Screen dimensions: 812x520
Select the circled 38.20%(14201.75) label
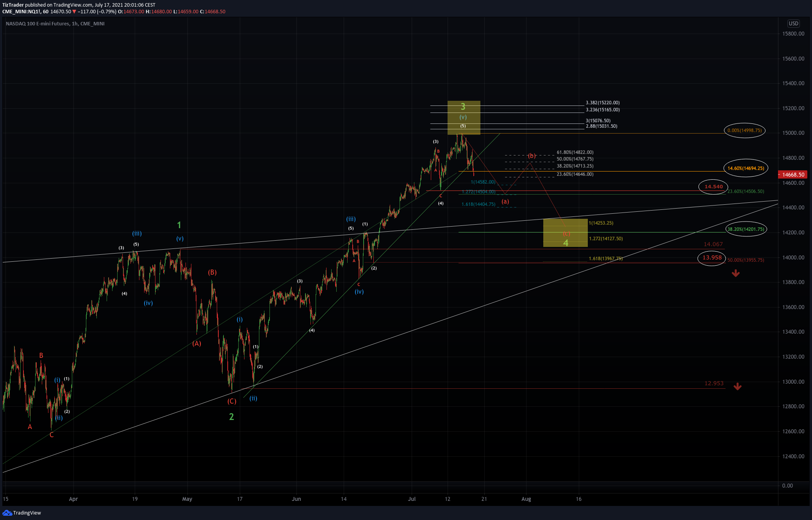746,229
